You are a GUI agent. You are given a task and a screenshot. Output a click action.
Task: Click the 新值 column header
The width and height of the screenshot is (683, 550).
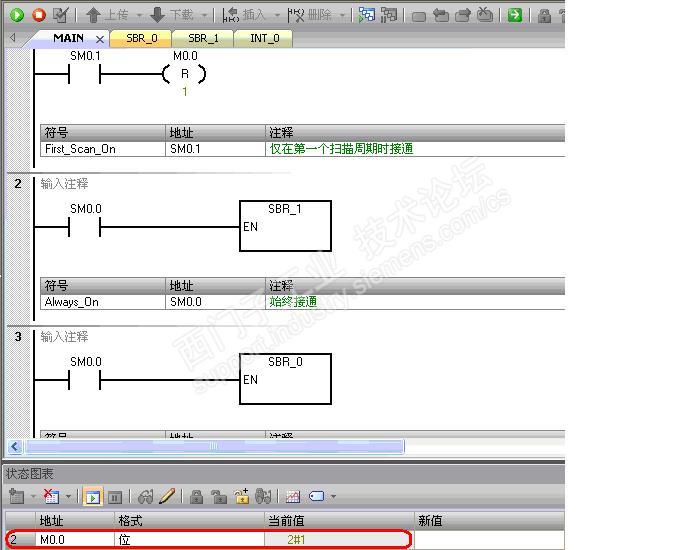490,520
